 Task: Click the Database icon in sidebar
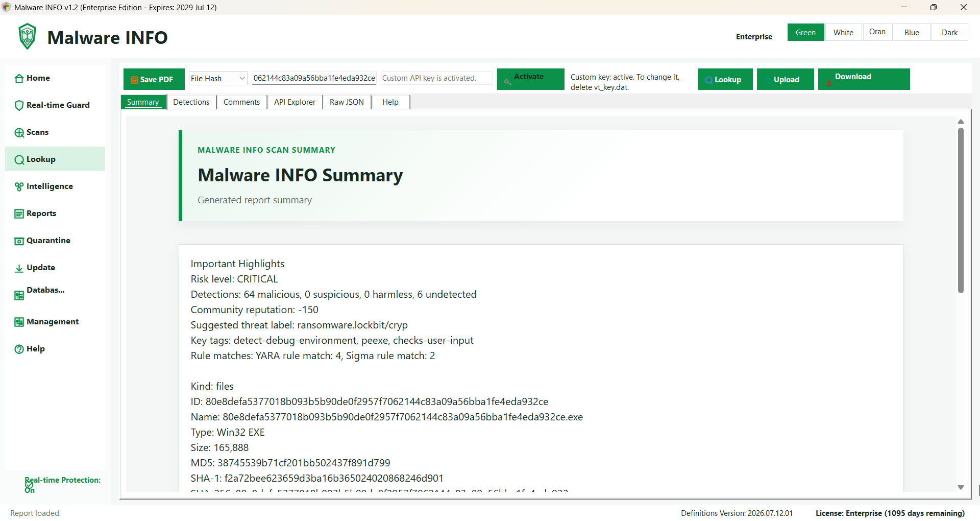pos(19,295)
